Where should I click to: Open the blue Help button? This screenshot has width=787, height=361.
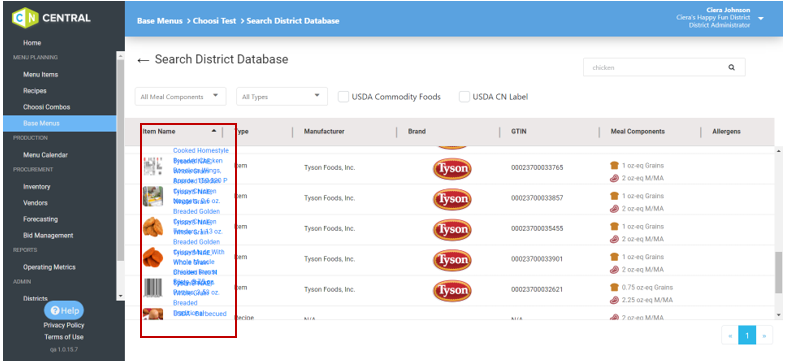[x=64, y=310]
